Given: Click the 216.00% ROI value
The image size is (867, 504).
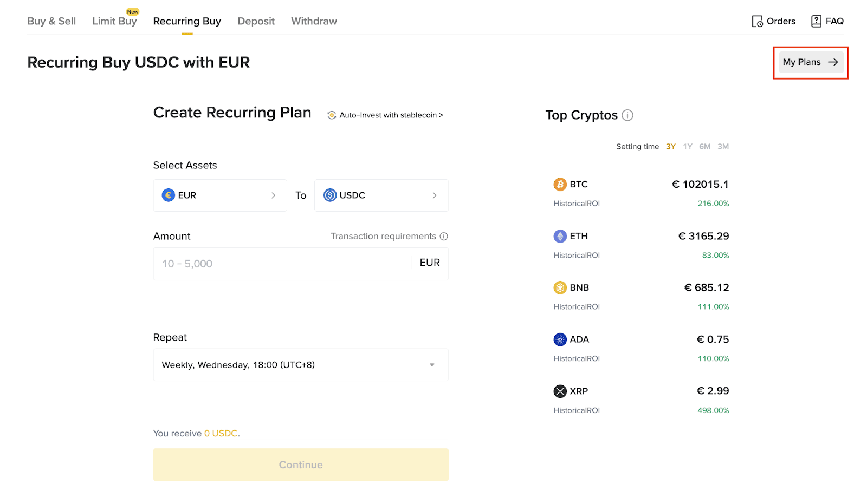Looking at the screenshot, I should (x=713, y=204).
